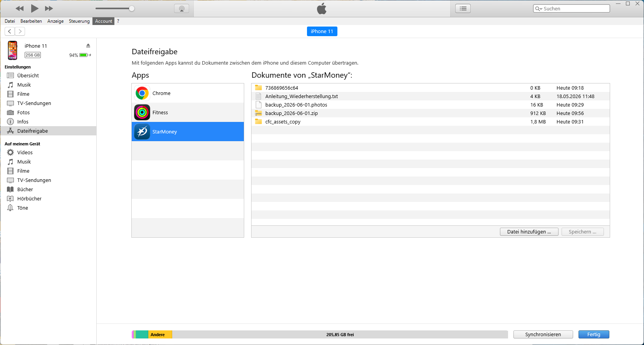
Task: Go forward with the right chevron
Action: [20, 31]
